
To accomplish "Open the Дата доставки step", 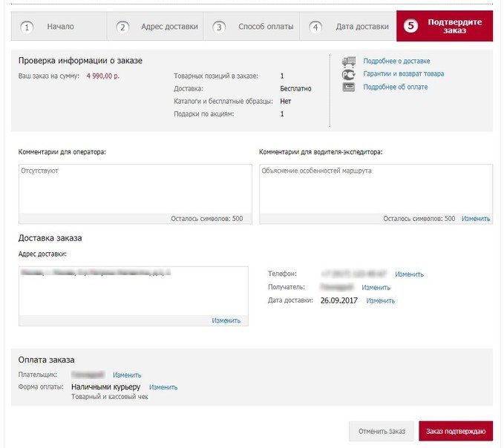I will [x=348, y=27].
